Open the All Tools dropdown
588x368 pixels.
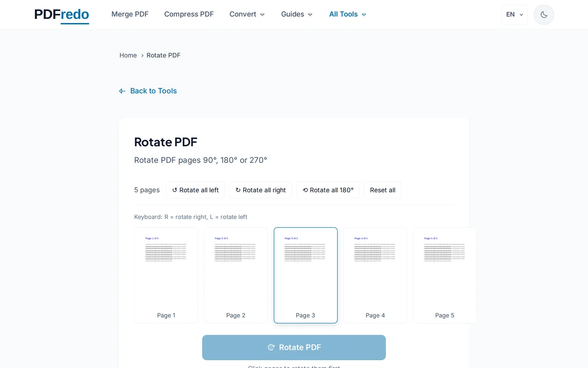point(347,14)
